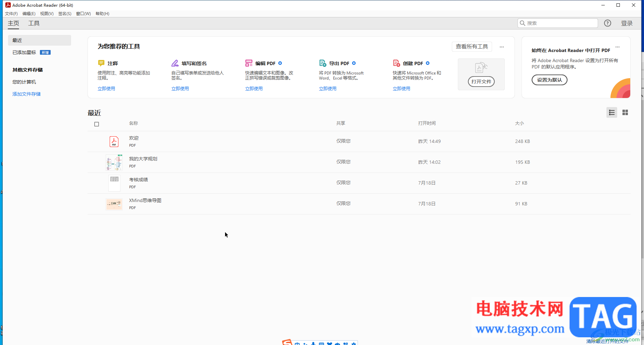Click the search magnifier icon
Viewport: 644px width, 345px height.
[523, 23]
